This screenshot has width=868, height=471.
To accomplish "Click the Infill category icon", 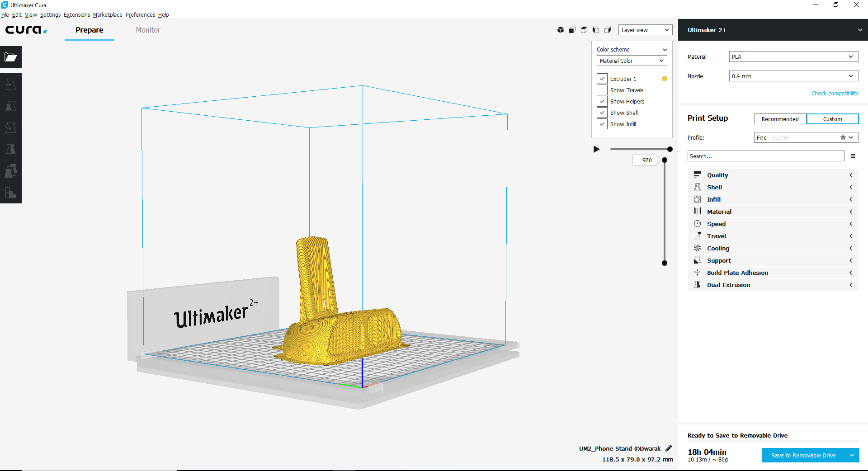I will tap(698, 199).
